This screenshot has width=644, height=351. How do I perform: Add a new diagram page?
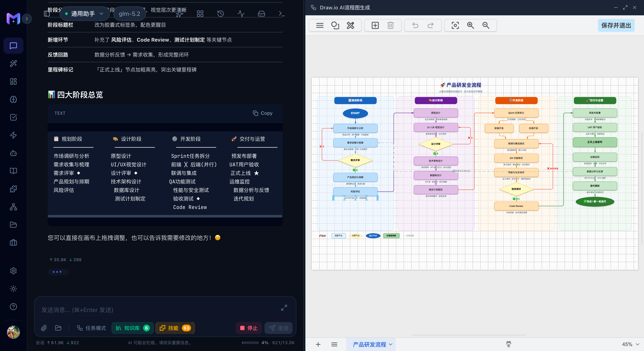(318, 344)
